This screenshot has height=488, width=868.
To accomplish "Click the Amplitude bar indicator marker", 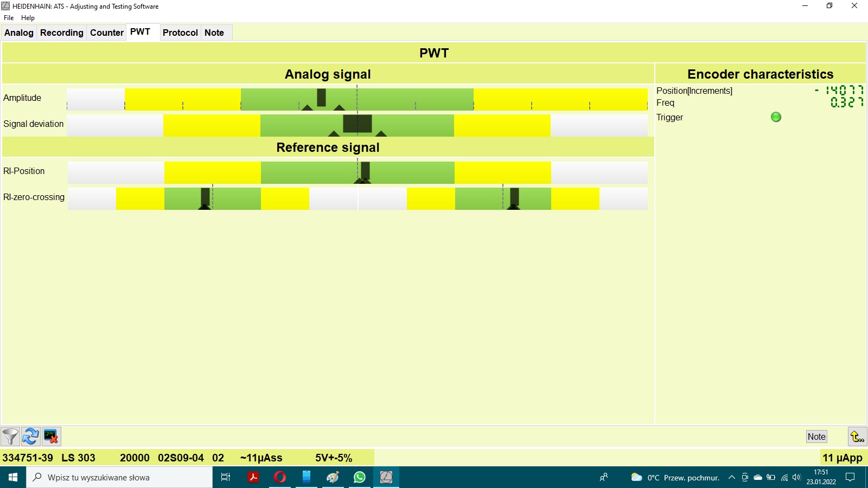I will pyautogui.click(x=321, y=98).
